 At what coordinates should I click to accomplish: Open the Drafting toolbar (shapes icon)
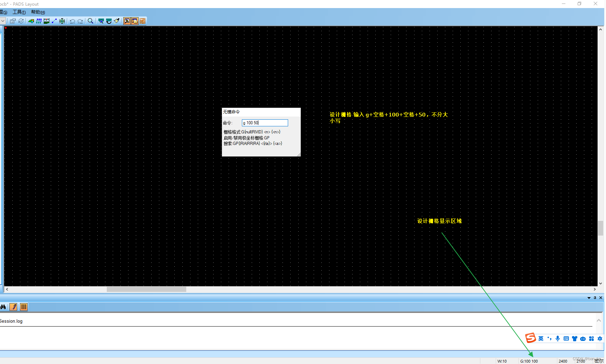pyautogui.click(x=31, y=21)
